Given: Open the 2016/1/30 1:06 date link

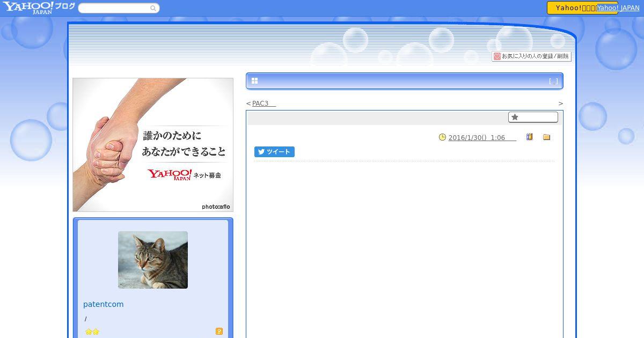Looking at the screenshot, I should pos(482,138).
